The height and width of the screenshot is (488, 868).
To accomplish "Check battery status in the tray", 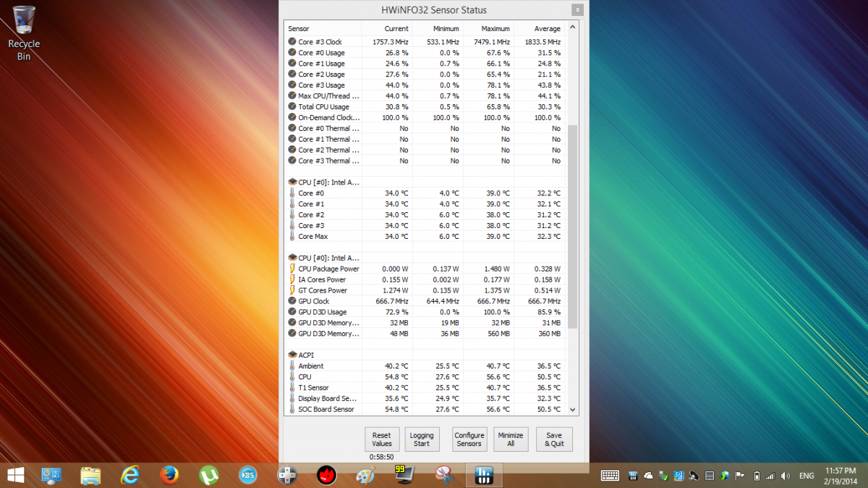I will pyautogui.click(x=757, y=476).
